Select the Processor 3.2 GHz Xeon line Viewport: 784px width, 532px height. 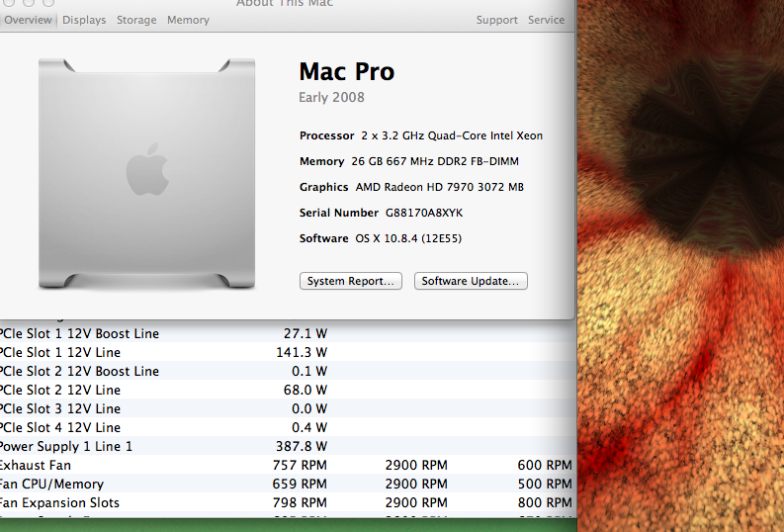coord(421,135)
